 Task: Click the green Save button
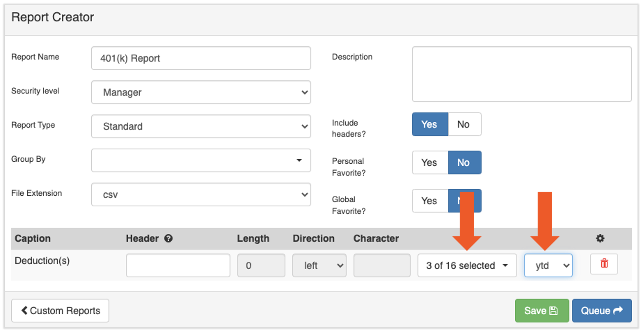point(541,311)
